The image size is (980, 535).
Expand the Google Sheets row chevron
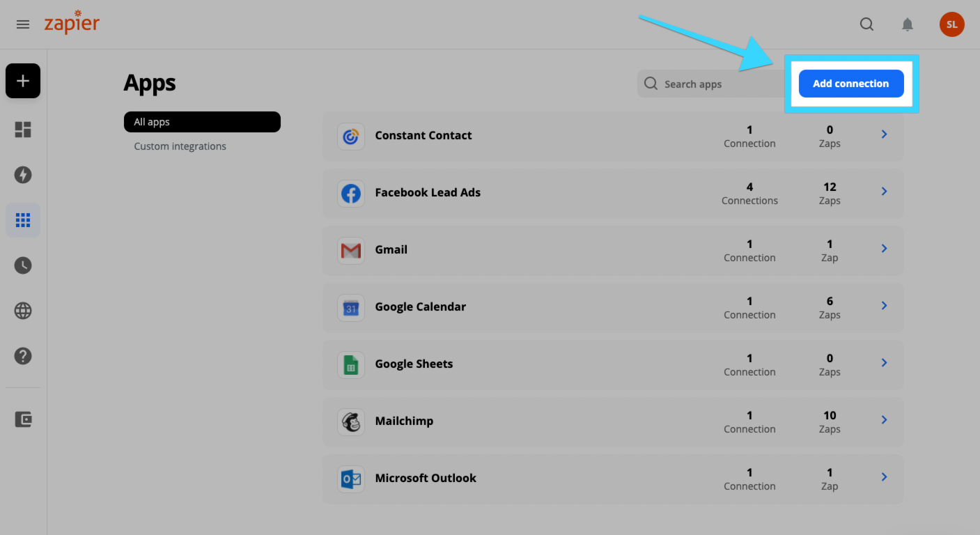[884, 363]
